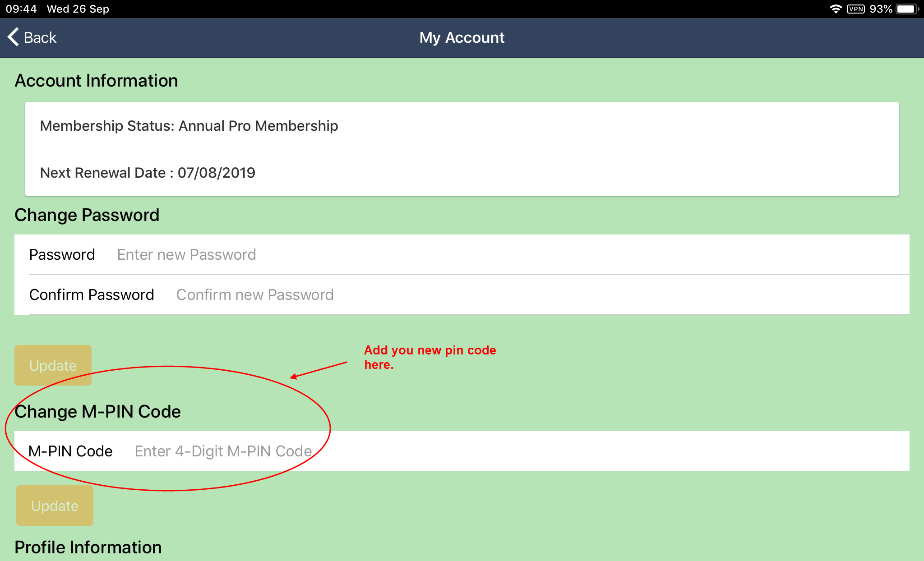Tap the battery percentage 93% text
Screen dimensions: 924x561
pyautogui.click(x=881, y=9)
